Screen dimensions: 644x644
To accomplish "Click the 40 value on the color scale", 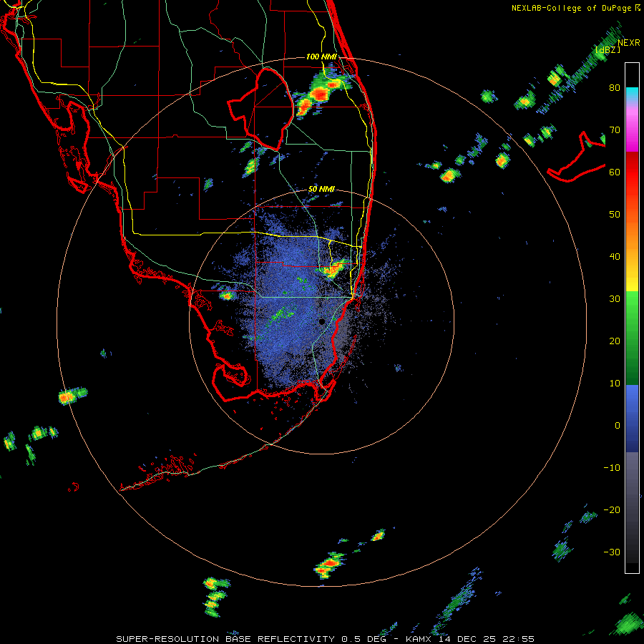I will 615,257.
